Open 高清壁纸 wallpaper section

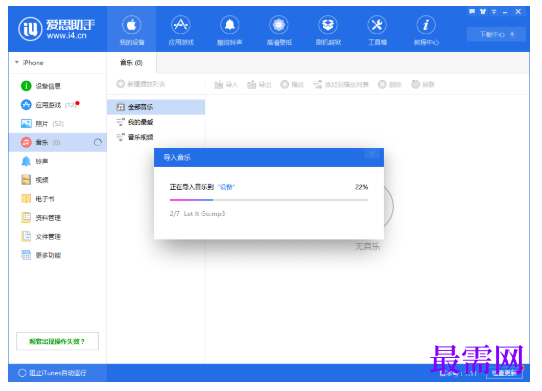[x=279, y=30]
